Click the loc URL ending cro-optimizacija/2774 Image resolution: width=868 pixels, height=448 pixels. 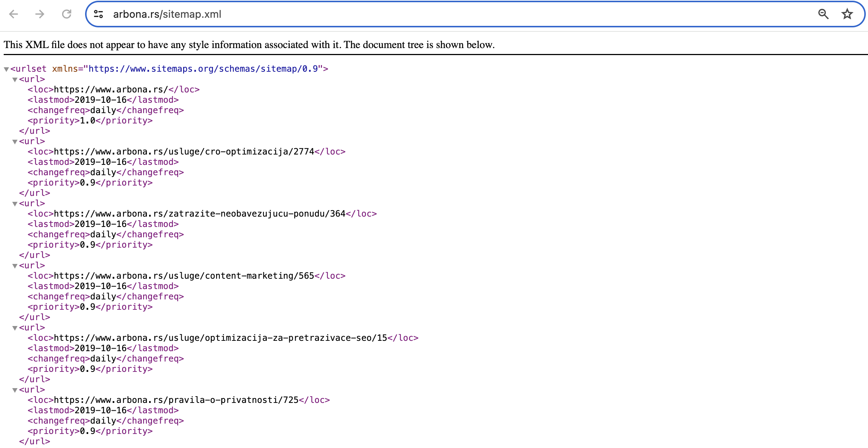tap(184, 152)
